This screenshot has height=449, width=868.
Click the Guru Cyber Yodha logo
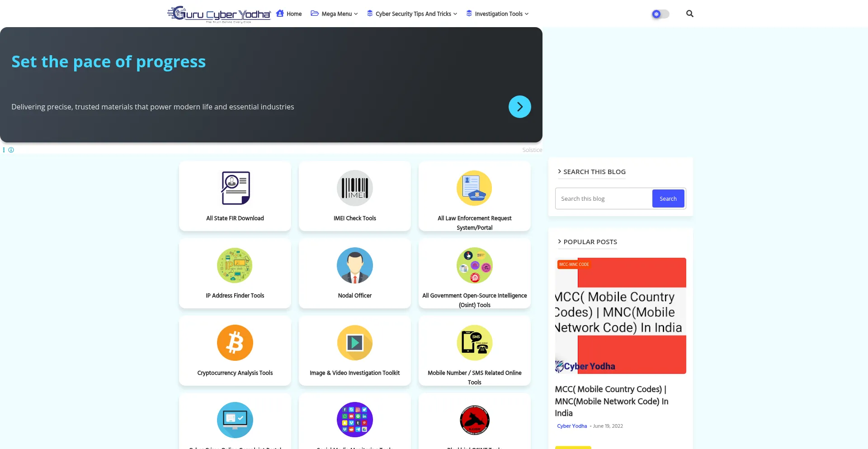coord(219,14)
